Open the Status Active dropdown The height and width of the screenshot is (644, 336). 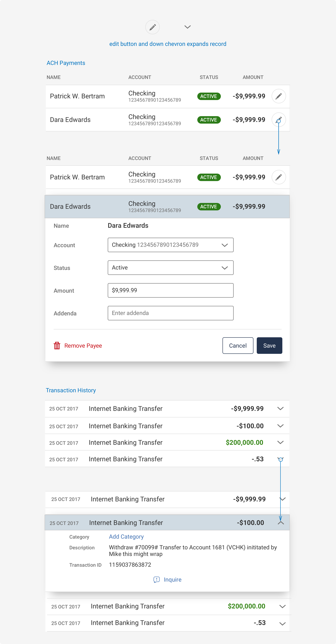click(x=170, y=268)
